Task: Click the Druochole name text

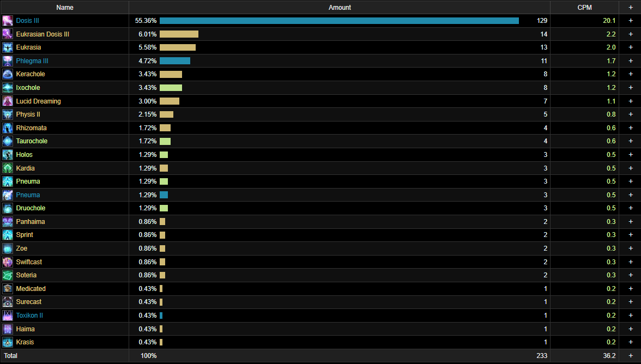Action: [31, 208]
